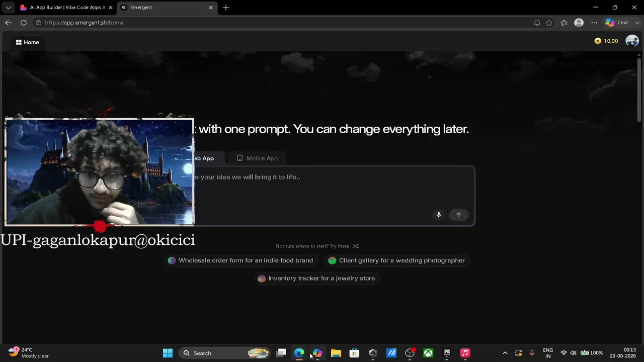Click the 10.00 credits balance

(x=611, y=41)
